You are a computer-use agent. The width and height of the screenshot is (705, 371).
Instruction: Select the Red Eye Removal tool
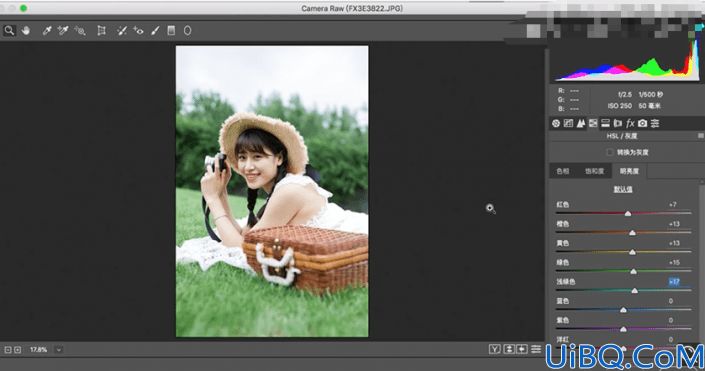point(138,31)
